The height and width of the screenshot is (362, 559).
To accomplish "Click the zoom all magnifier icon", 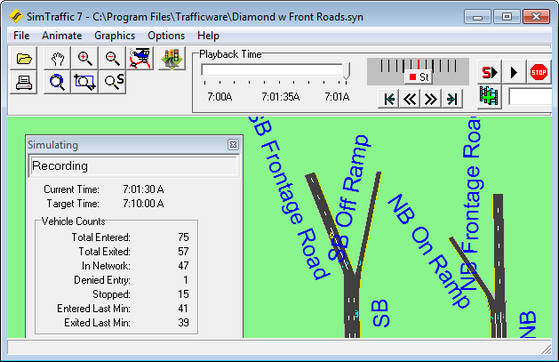I will coord(57,82).
